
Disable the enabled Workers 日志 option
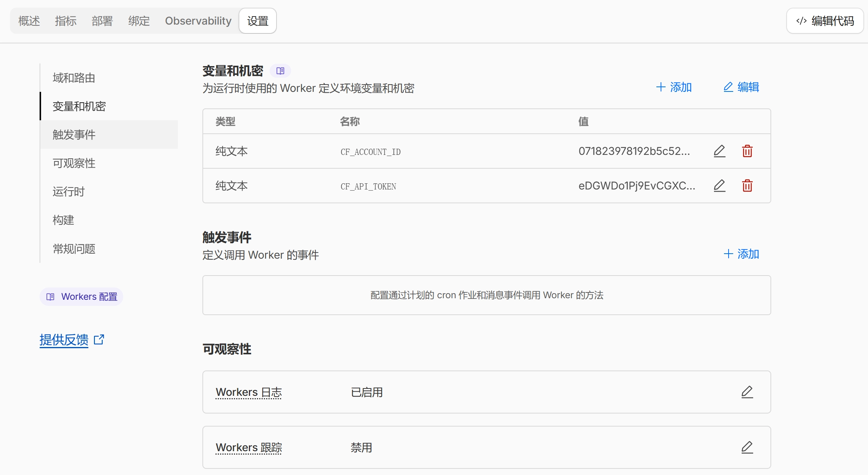pos(366,392)
